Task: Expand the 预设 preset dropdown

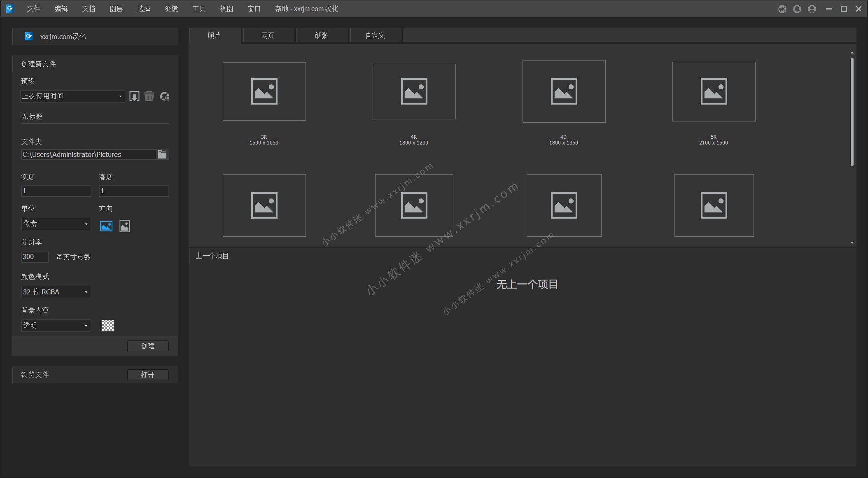Action: coord(72,96)
